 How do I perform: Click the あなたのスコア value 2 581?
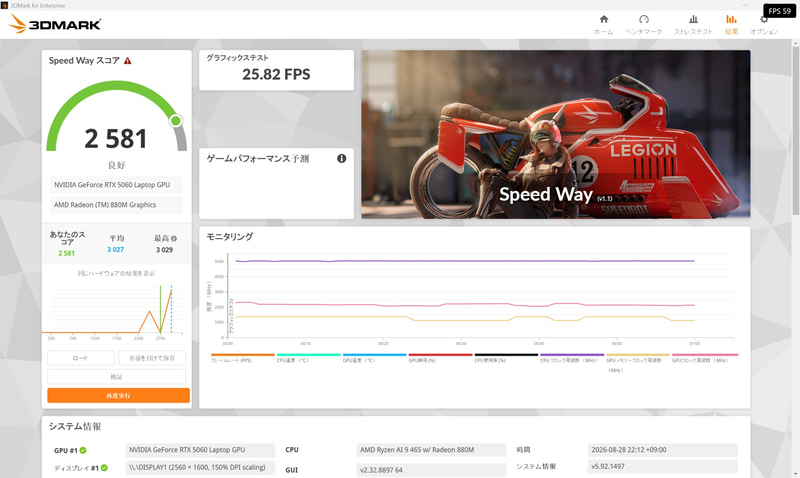(66, 253)
